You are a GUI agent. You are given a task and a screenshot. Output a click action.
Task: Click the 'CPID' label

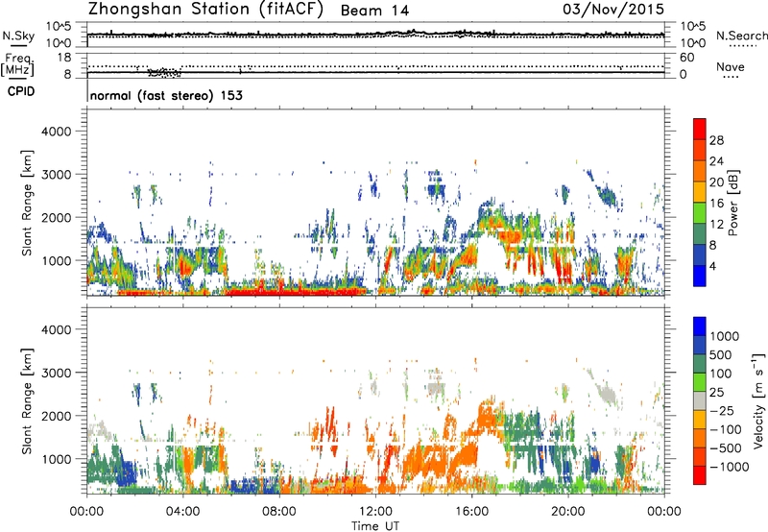[21, 91]
